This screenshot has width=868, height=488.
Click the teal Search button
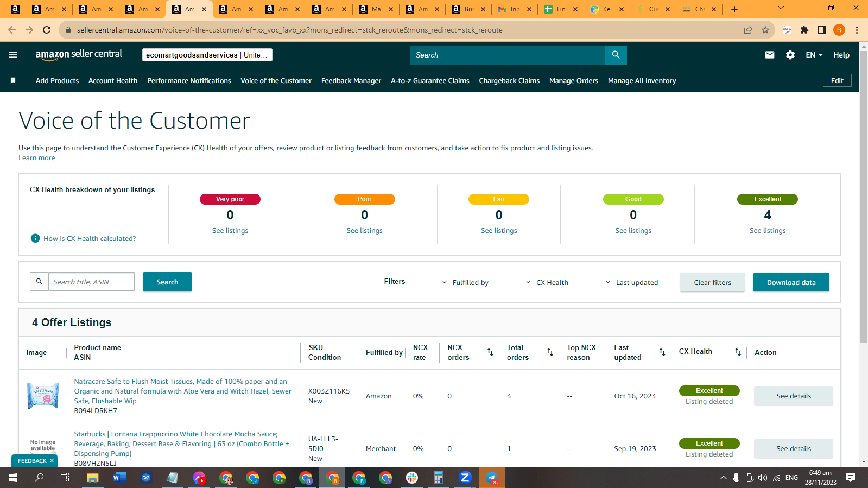[x=167, y=282]
